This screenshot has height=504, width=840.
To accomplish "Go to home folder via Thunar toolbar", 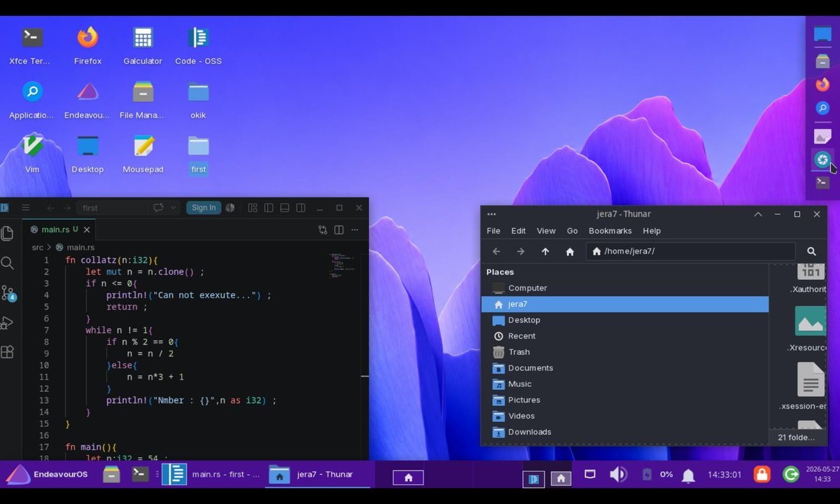I will tap(570, 251).
